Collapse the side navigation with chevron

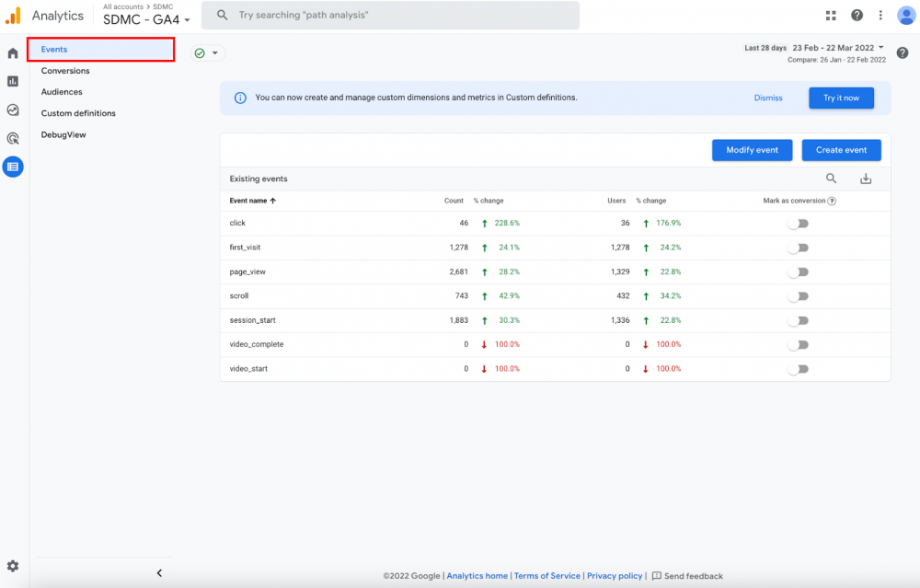[159, 572]
